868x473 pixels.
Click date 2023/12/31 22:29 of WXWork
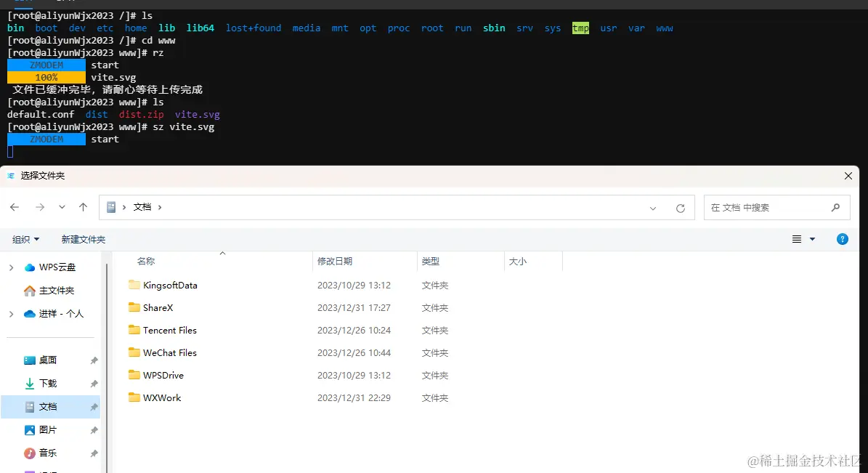pyautogui.click(x=354, y=398)
